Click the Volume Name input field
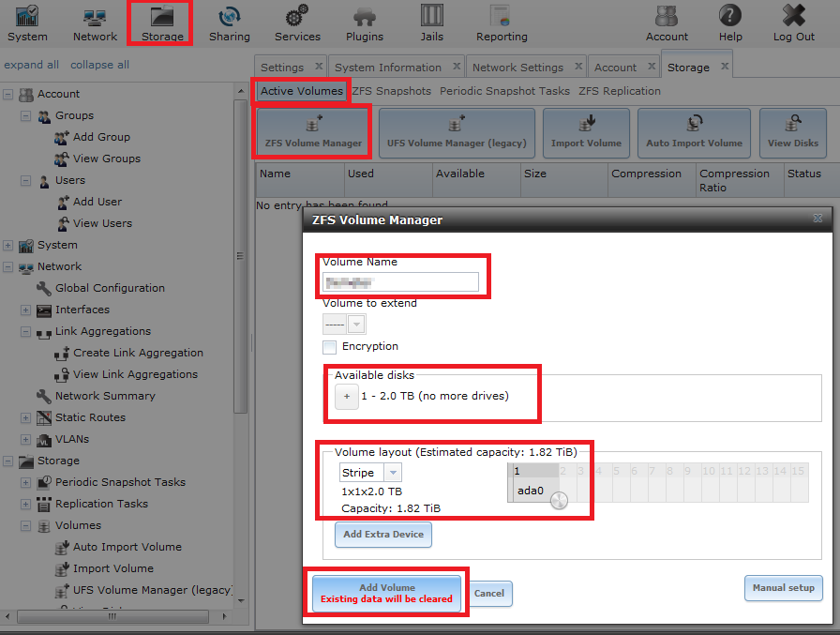Image resolution: width=840 pixels, height=635 pixels. (x=400, y=282)
